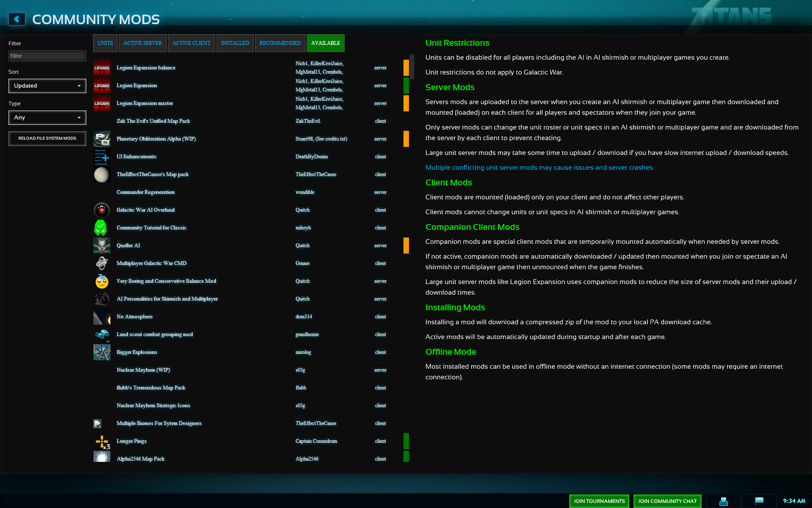Click the Galactic War AI Overhaul icon
Viewport: 812px width, 508px height.
101,210
